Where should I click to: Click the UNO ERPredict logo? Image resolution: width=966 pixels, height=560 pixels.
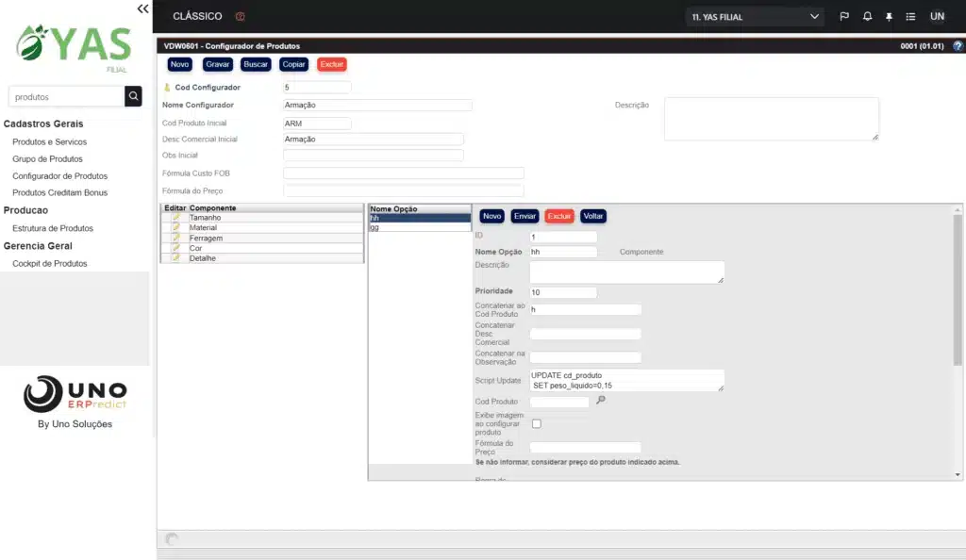point(75,394)
